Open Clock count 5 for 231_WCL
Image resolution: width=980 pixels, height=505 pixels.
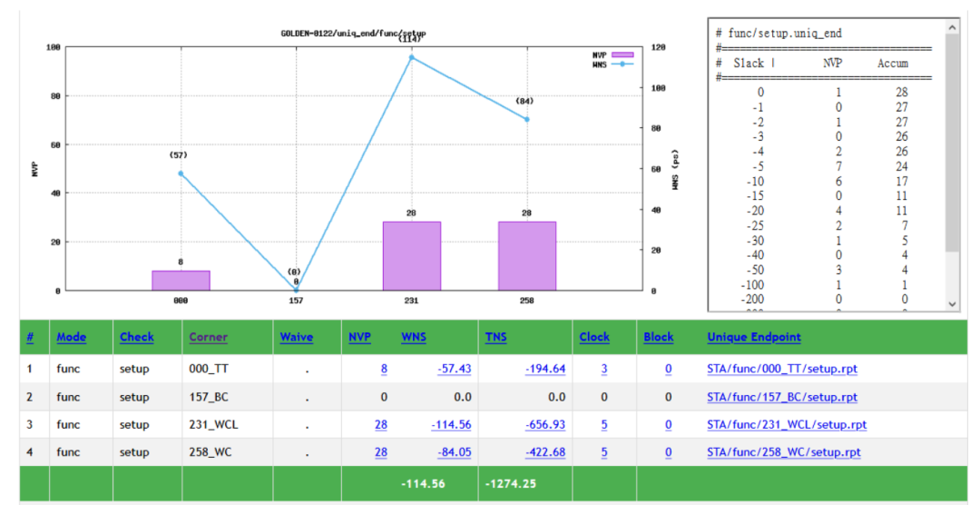[x=603, y=425]
